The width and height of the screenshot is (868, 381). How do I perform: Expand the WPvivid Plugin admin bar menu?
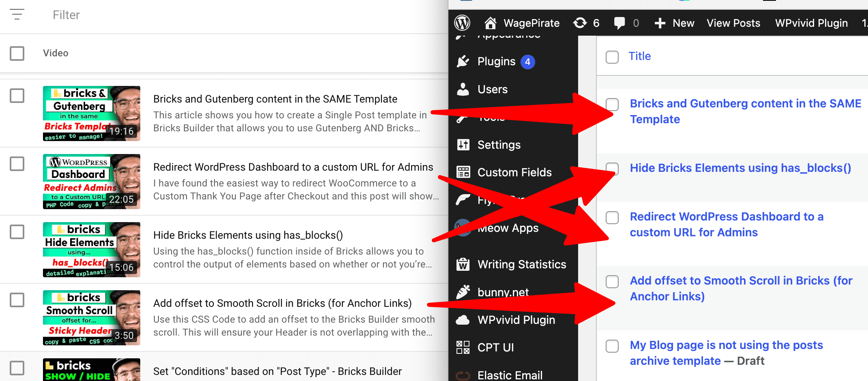tap(811, 23)
